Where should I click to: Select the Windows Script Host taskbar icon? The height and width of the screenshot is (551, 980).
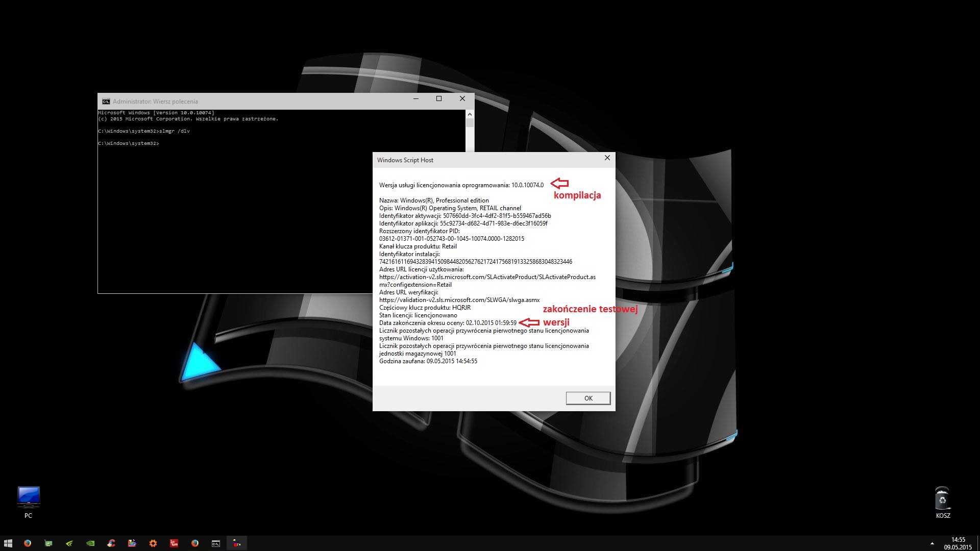coord(237,543)
